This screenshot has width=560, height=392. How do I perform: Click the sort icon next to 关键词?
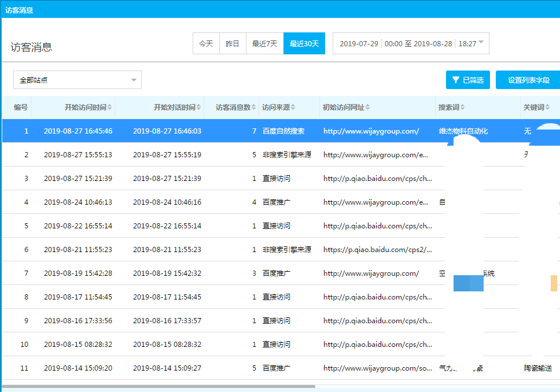click(547, 108)
